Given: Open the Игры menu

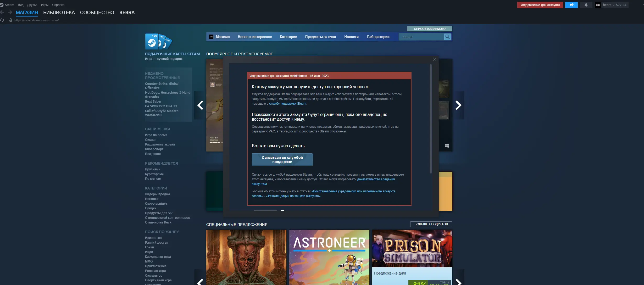Looking at the screenshot, I should (x=45, y=5).
